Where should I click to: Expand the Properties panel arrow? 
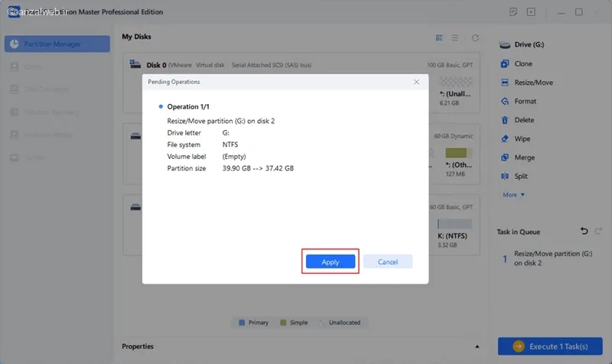(x=477, y=346)
